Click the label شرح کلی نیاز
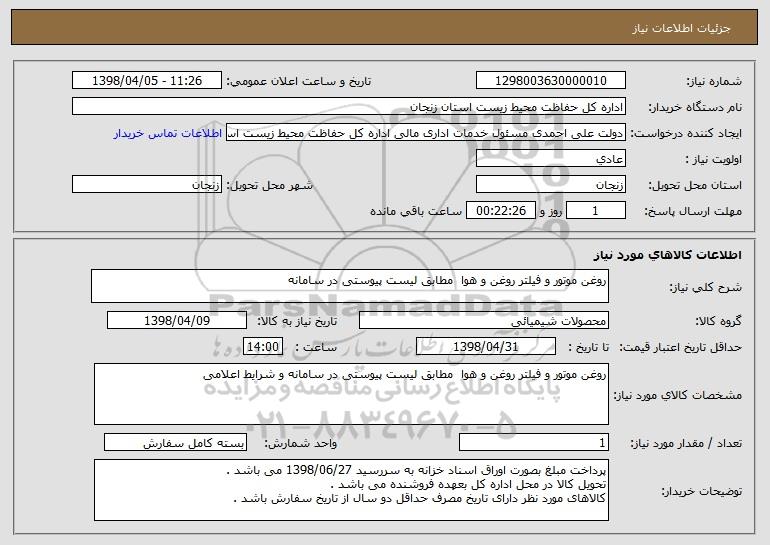The width and height of the screenshot is (770, 545). (x=706, y=287)
